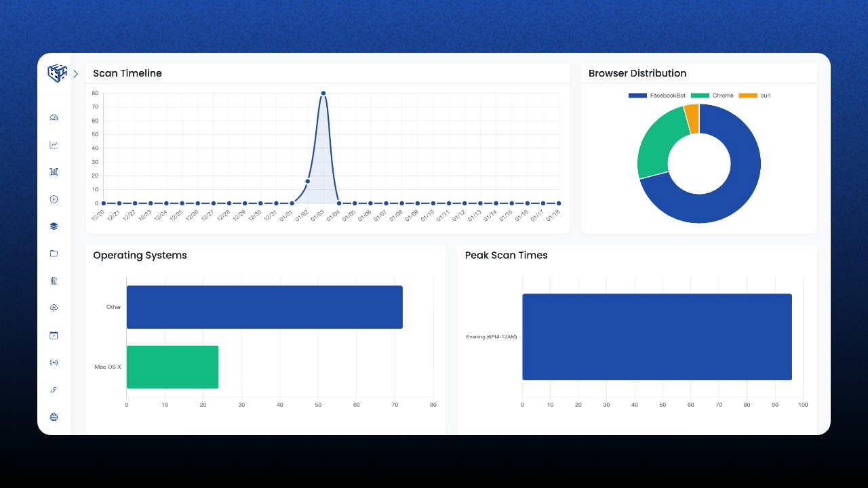Open the folder icon in sidebar
This screenshot has height=488, width=868.
54,253
